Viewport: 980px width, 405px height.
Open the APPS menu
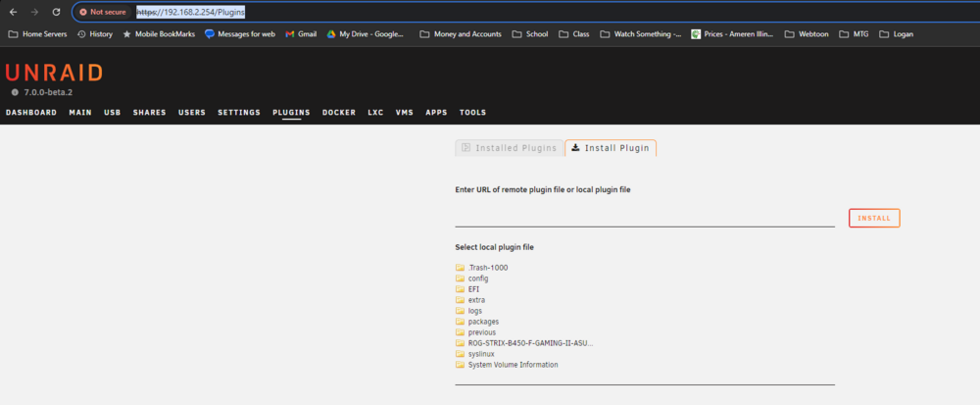pyautogui.click(x=436, y=113)
